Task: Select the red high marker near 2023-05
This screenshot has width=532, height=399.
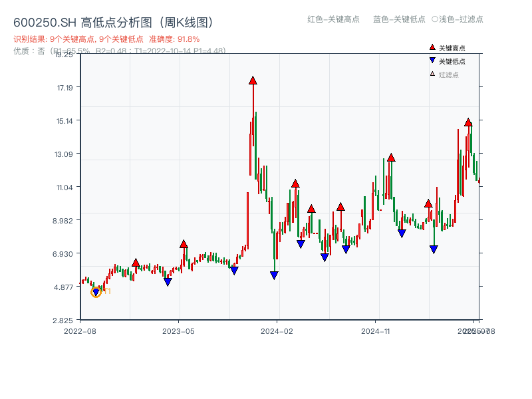Action: click(184, 244)
